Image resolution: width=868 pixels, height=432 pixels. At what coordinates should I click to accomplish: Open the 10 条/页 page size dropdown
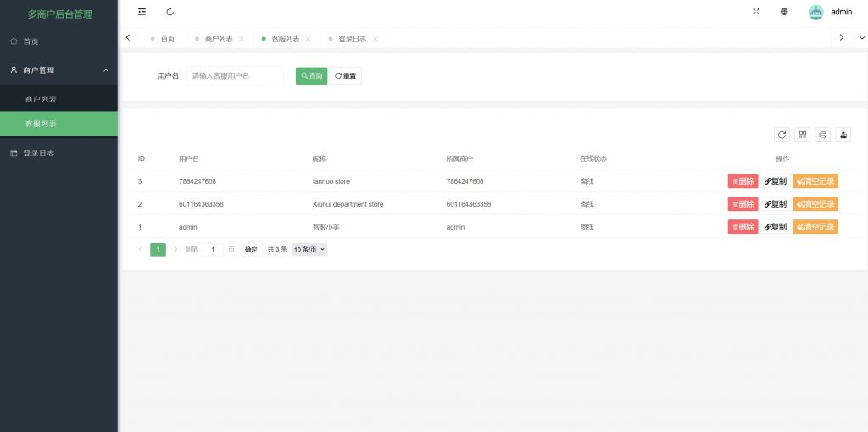click(x=309, y=250)
